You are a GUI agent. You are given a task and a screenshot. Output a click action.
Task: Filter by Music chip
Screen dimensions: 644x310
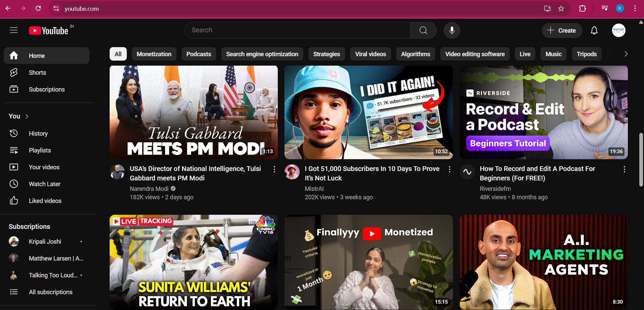554,54
